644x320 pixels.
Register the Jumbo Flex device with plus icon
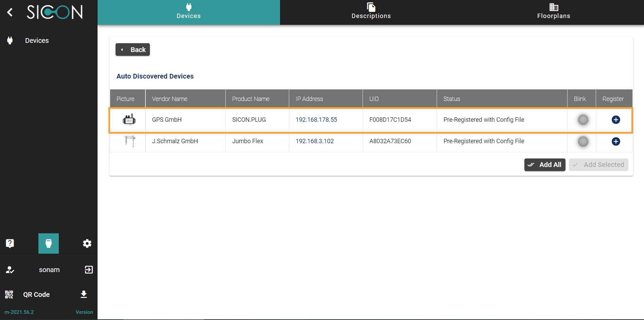click(615, 141)
